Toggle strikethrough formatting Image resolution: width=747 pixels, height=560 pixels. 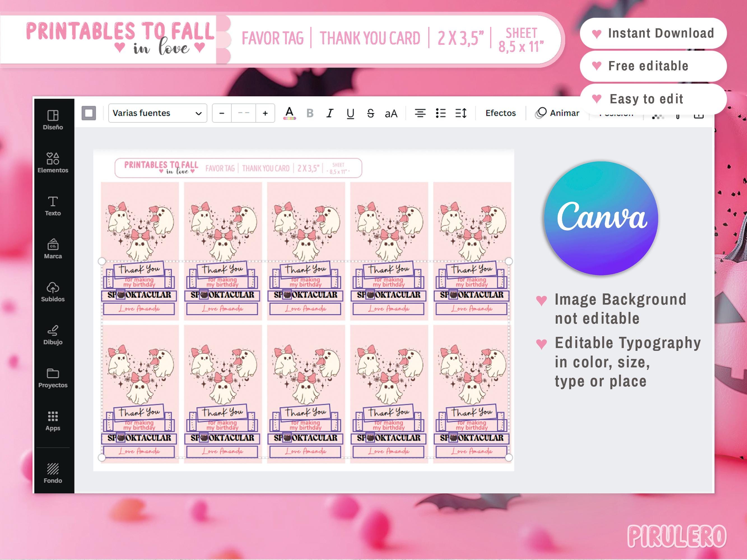click(x=371, y=113)
